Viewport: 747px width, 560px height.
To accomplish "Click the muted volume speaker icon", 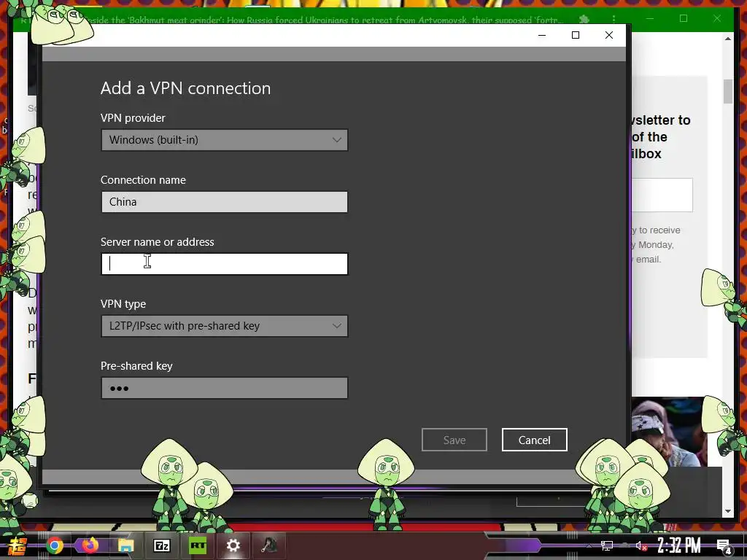I will point(641,545).
